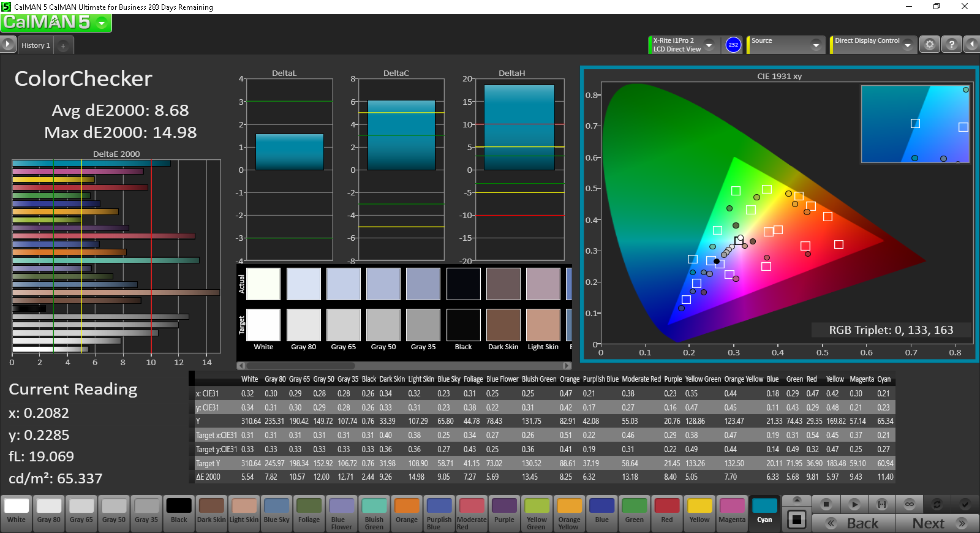Screen dimensions: 980x533
Task: Click the black square pattern window toggle
Action: point(796,520)
